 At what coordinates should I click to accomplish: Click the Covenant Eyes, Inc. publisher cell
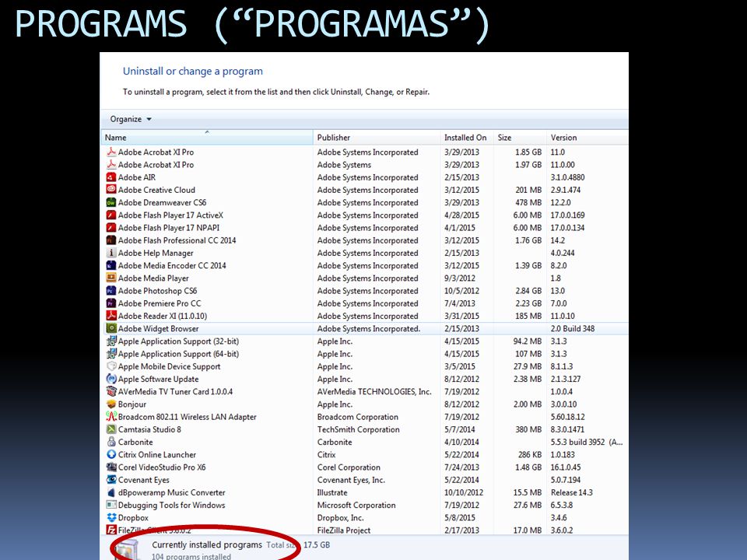351,480
